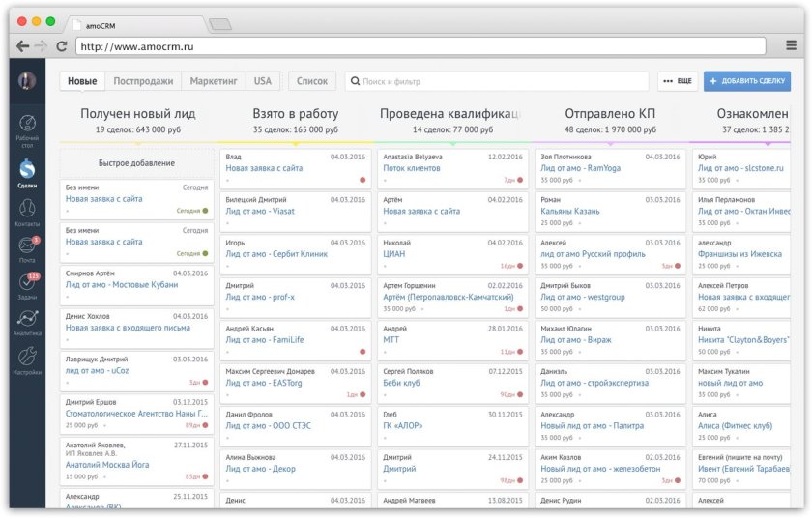Open deal Лид от амо - EASTorg
The height and width of the screenshot is (518, 812).
click(264, 383)
